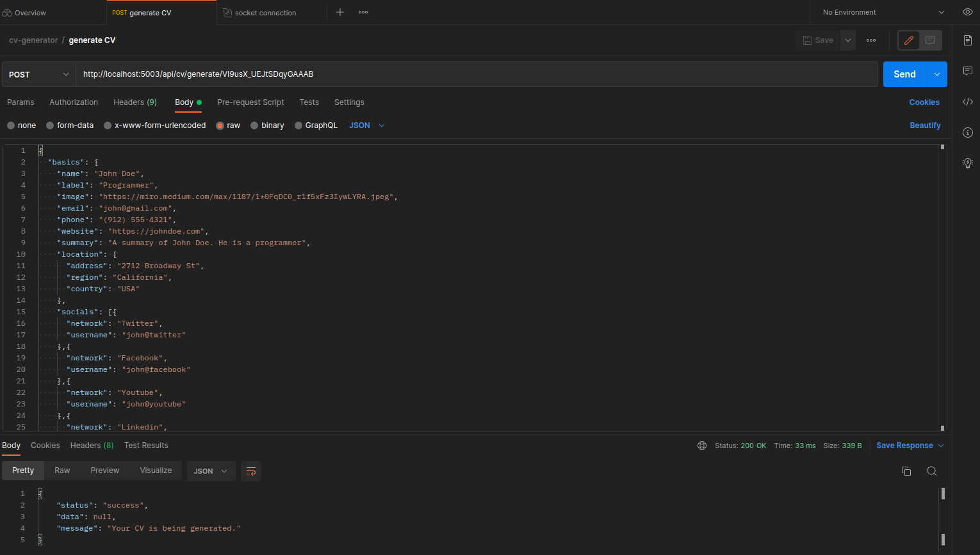Copy the response body using the copy icon
Image resolution: width=980 pixels, height=555 pixels.
pyautogui.click(x=906, y=471)
